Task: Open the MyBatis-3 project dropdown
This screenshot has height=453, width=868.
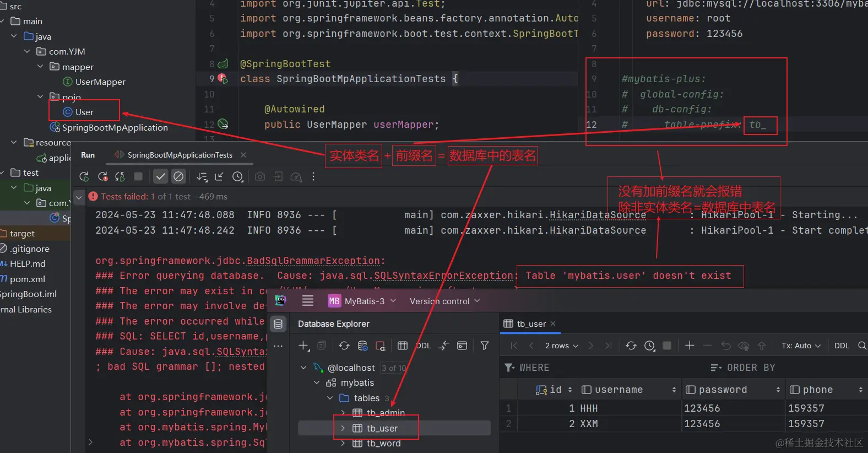Action: tap(362, 301)
